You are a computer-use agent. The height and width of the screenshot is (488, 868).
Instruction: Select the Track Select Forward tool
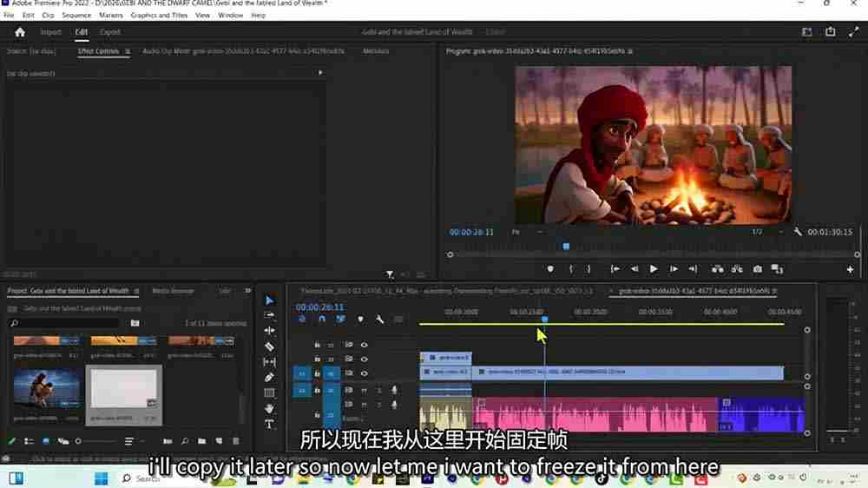pyautogui.click(x=269, y=315)
